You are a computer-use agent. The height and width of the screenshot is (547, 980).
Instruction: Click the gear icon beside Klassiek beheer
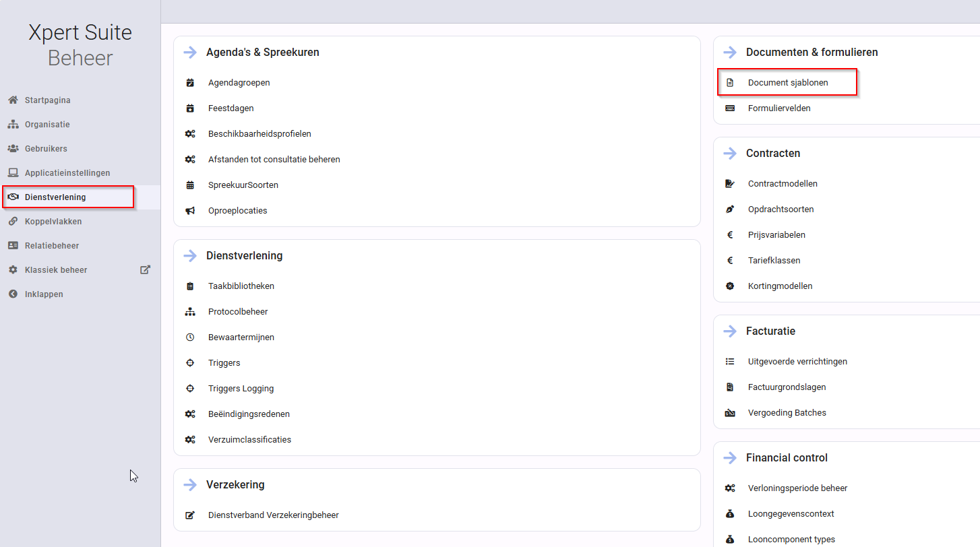tap(13, 269)
